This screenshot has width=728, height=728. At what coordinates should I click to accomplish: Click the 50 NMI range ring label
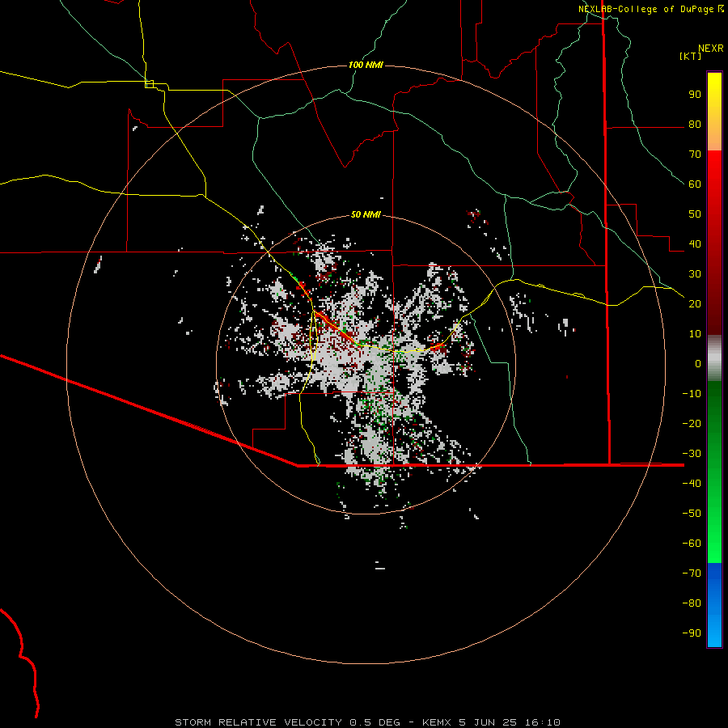(x=366, y=214)
